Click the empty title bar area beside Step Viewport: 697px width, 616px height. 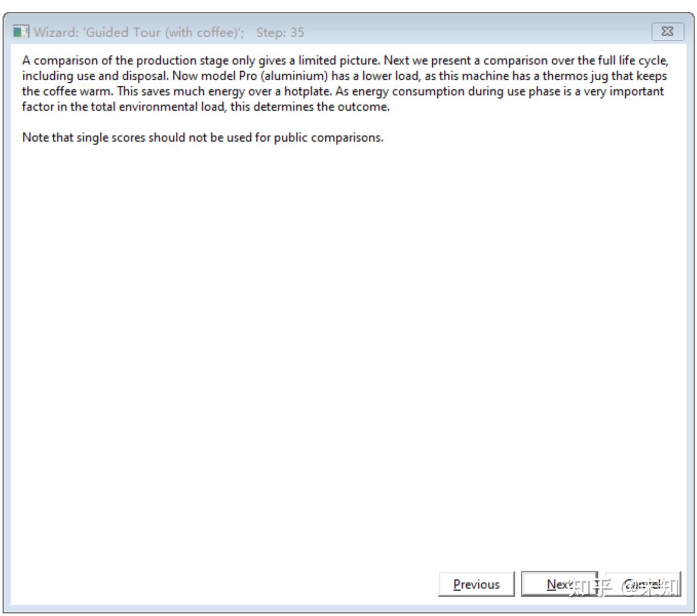point(474,32)
